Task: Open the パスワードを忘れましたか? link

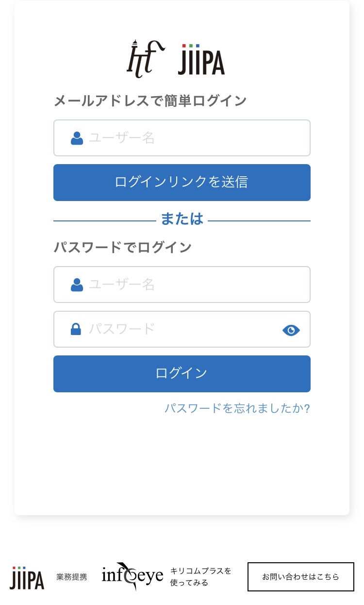Action: tap(237, 408)
